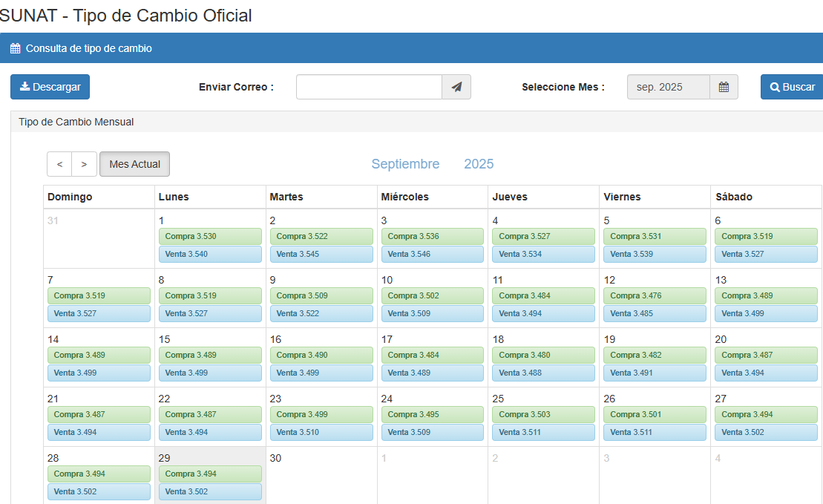This screenshot has width=823, height=504.
Task: Select Venta 3.488 on Thursday the 18th
Action: tap(543, 373)
